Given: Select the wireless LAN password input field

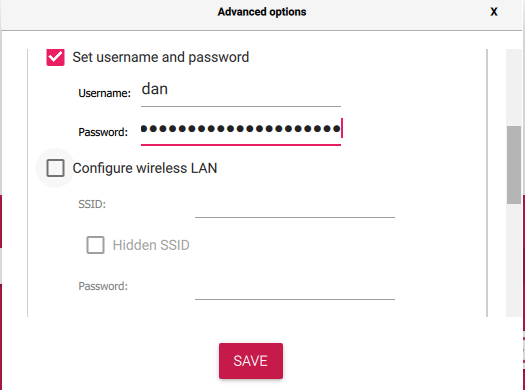Looking at the screenshot, I should tap(295, 287).
